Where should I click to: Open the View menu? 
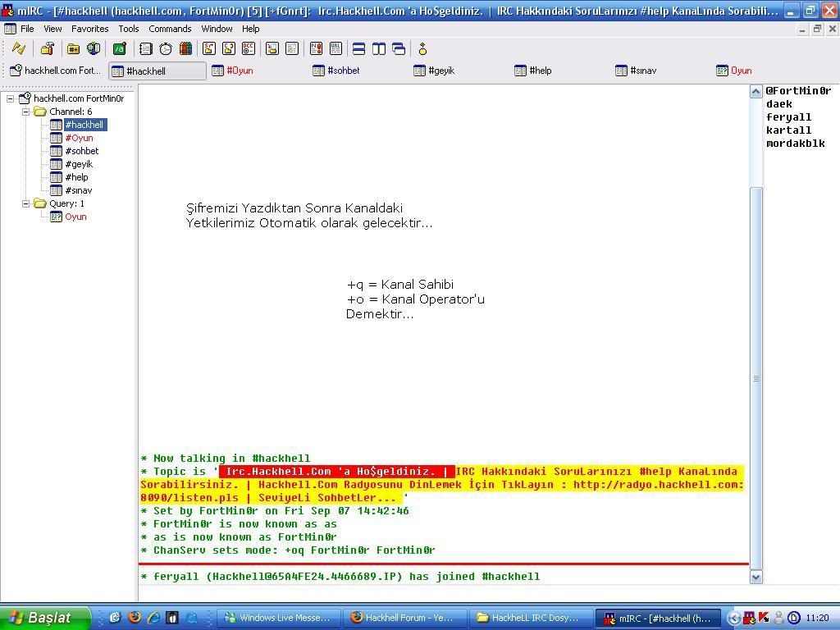click(52, 29)
